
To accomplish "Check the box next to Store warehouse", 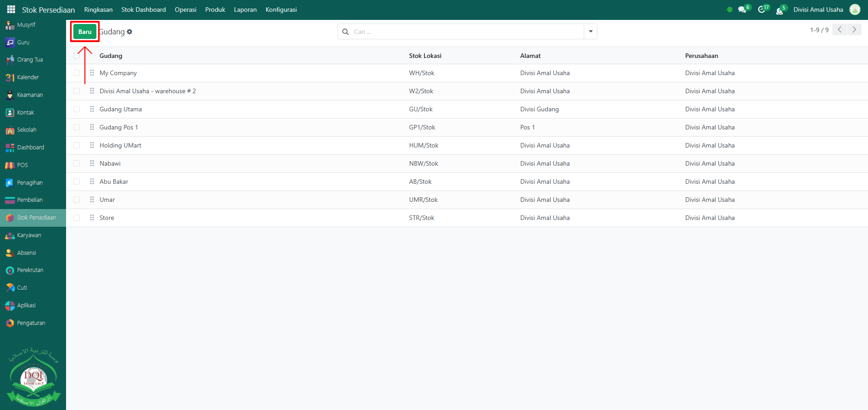I will coord(76,218).
